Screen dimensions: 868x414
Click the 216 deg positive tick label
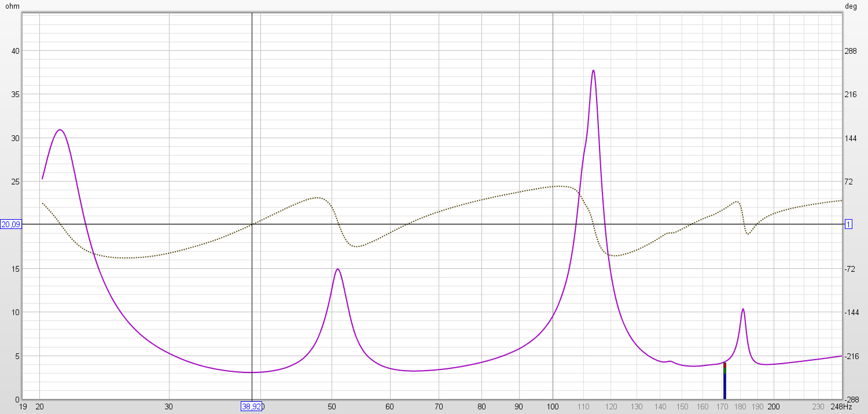(x=851, y=94)
